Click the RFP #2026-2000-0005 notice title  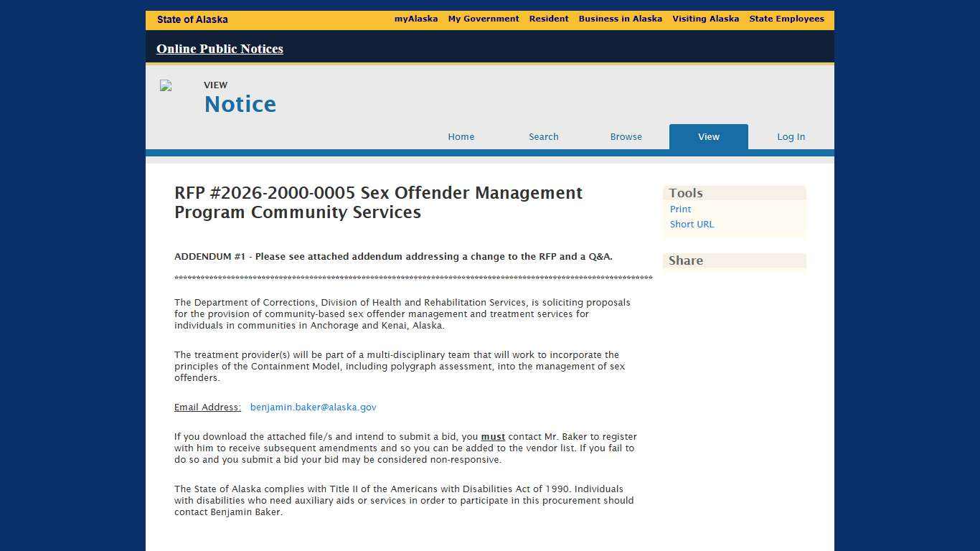(378, 202)
